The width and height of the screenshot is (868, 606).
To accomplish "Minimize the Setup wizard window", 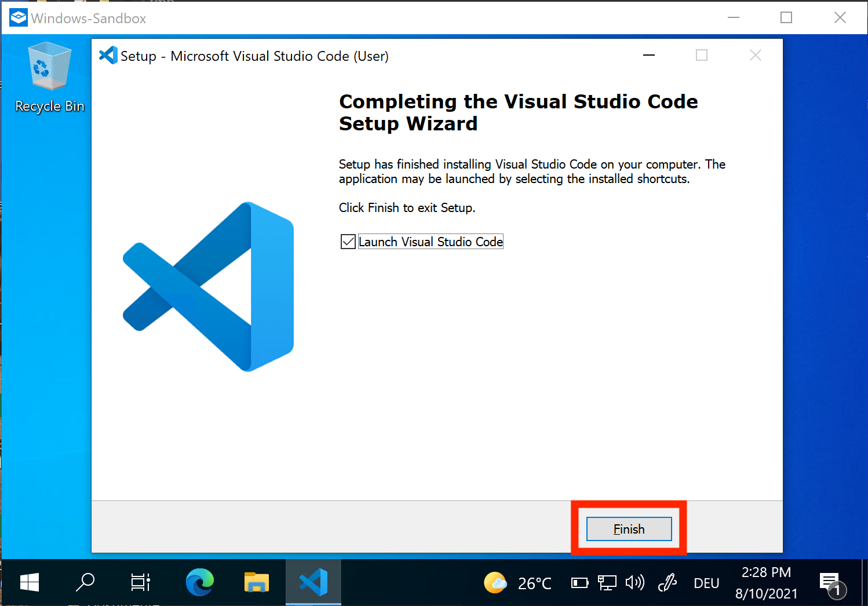I will (649, 55).
